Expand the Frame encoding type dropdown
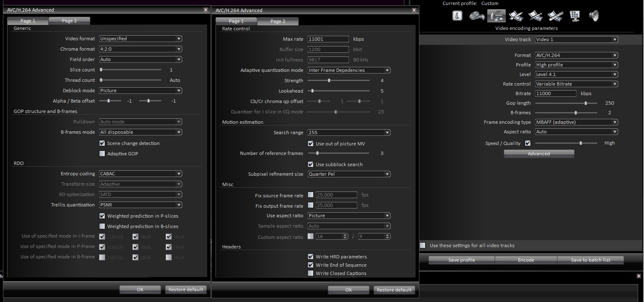 coord(577,122)
